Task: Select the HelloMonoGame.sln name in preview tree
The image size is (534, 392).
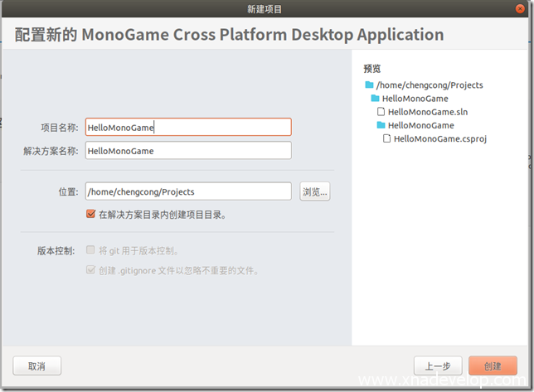Action: (x=428, y=112)
